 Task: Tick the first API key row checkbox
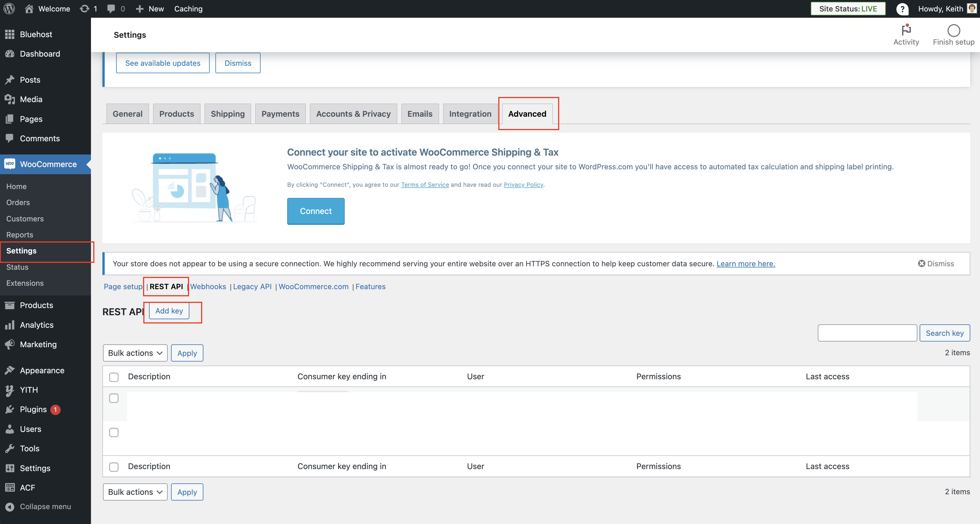pos(114,398)
